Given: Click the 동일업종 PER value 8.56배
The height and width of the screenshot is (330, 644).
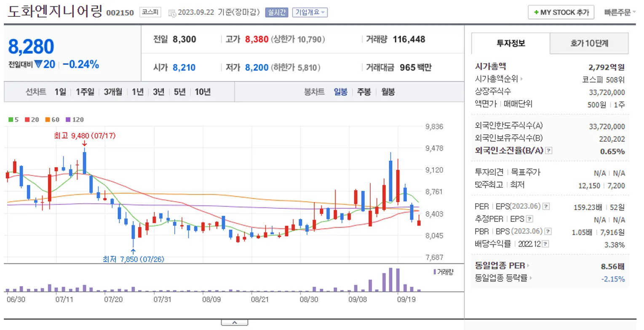Looking at the screenshot, I should 613,266.
